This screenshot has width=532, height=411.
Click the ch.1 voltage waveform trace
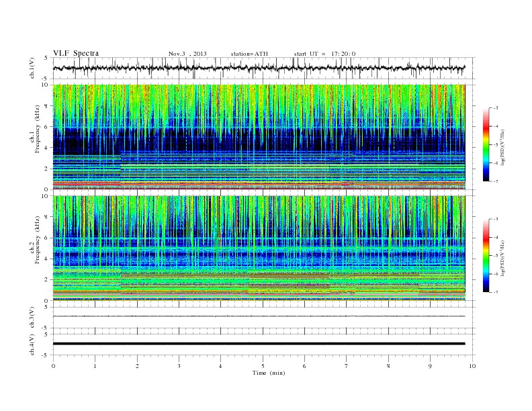pos(259,68)
